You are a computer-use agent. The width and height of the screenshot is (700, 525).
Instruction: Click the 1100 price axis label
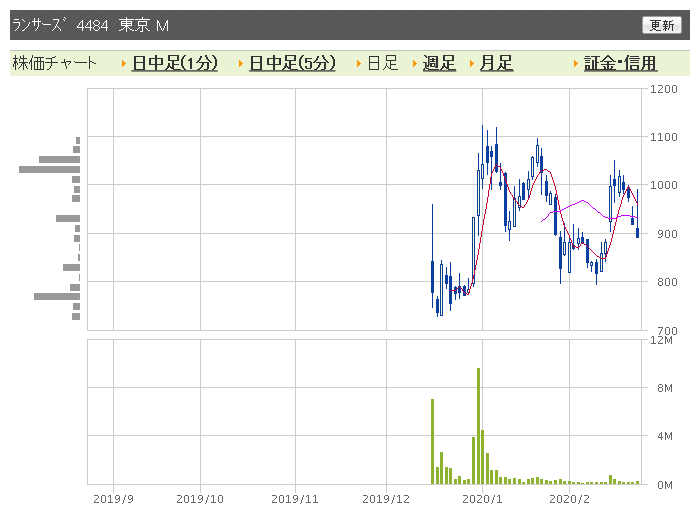click(x=664, y=137)
